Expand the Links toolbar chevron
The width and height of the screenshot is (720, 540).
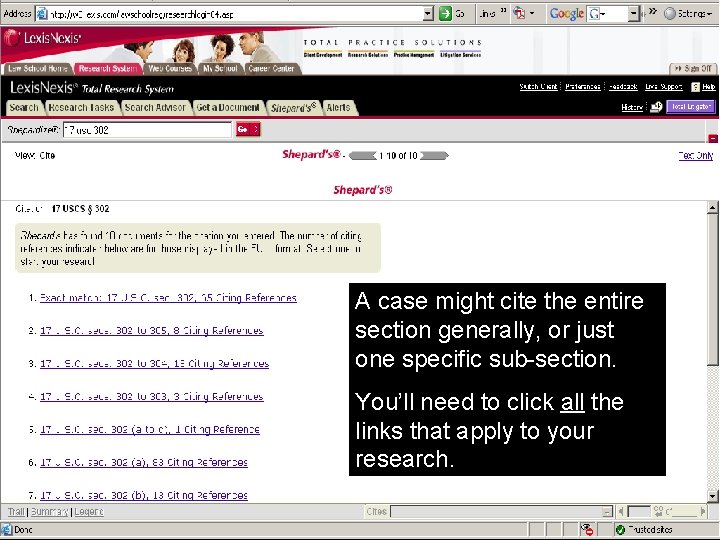(503, 11)
